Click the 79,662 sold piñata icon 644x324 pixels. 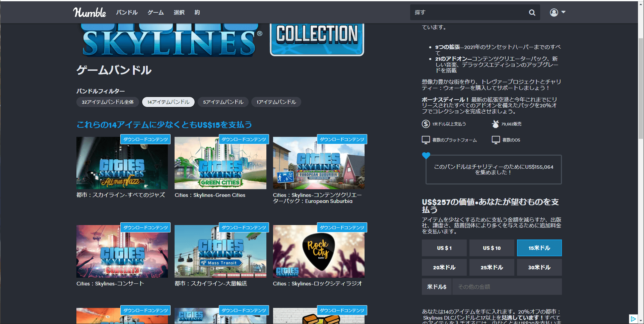(495, 124)
